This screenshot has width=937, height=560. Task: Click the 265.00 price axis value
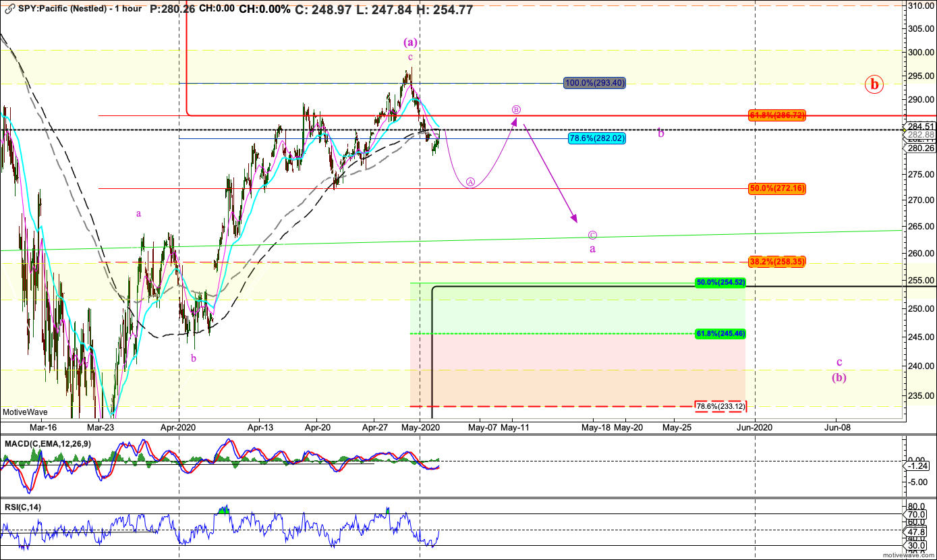click(x=919, y=227)
